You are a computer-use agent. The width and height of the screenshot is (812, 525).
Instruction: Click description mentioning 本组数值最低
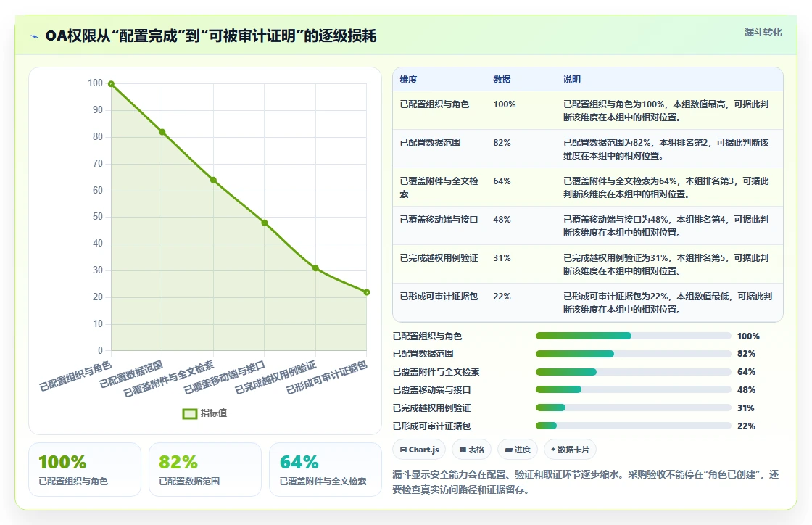click(x=668, y=303)
